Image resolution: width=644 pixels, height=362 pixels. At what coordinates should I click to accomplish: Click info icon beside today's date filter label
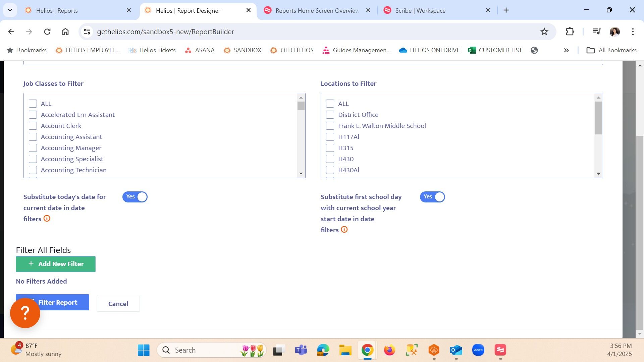point(47,219)
